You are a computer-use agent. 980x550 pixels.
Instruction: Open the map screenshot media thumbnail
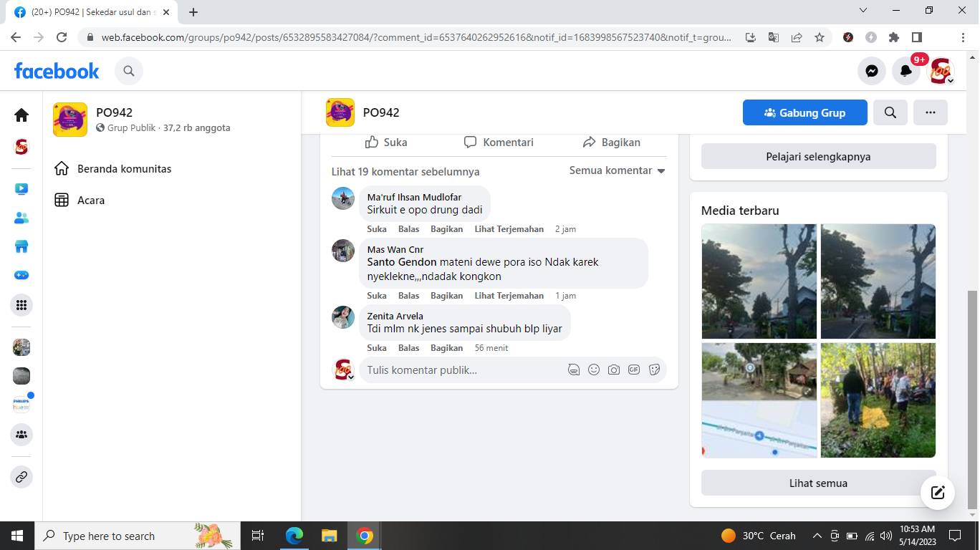759,400
